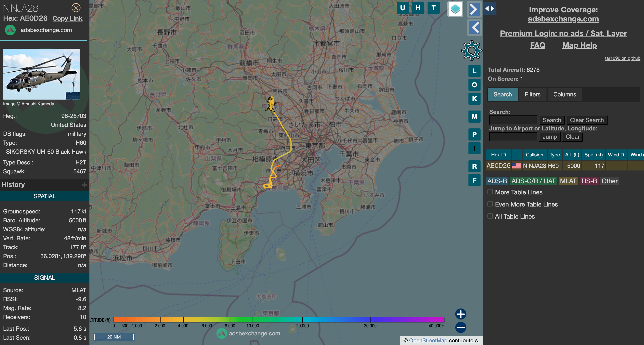This screenshot has width=644, height=345.
Task: Click the NINJA28 callsign cell
Action: coord(534,166)
